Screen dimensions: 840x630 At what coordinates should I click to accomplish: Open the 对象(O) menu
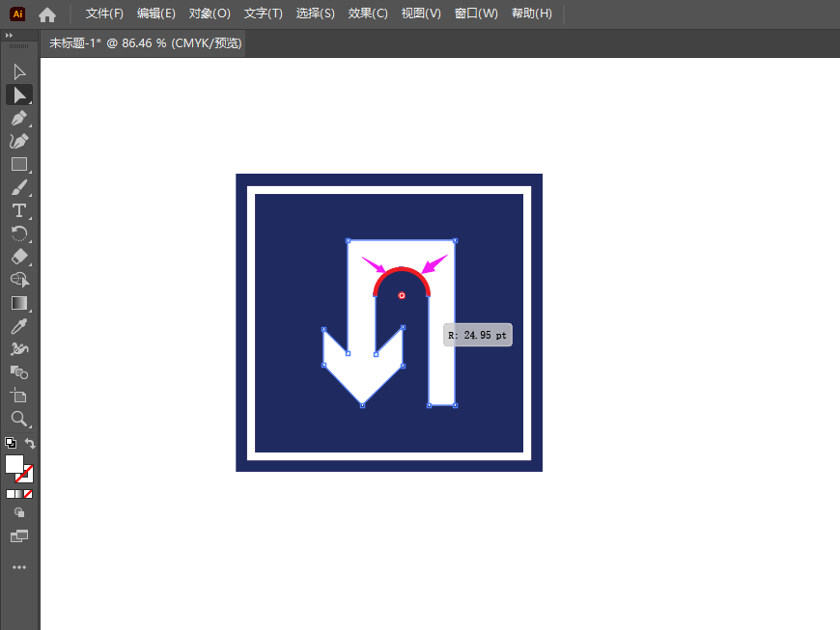pos(210,14)
